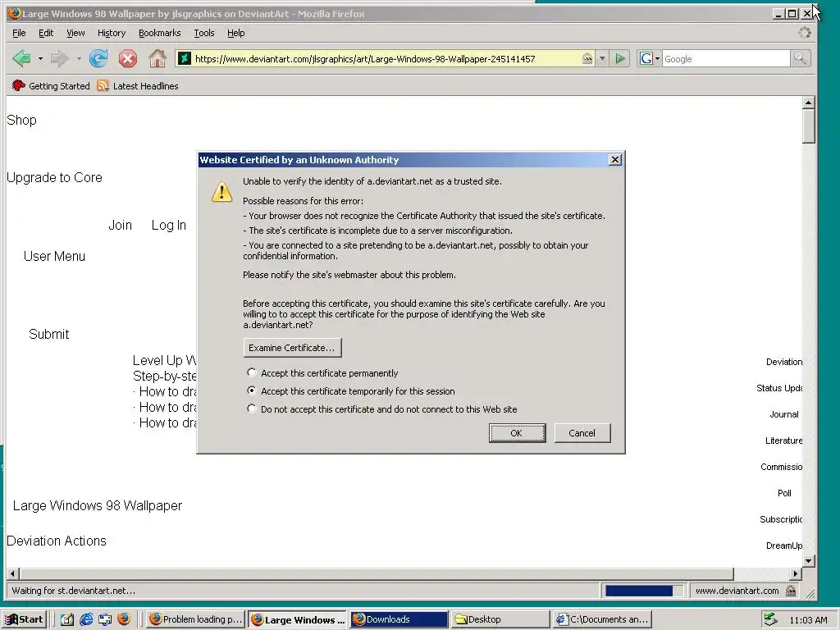Click the Literature link in the right column
The width and height of the screenshot is (840, 630).
pyautogui.click(x=783, y=441)
